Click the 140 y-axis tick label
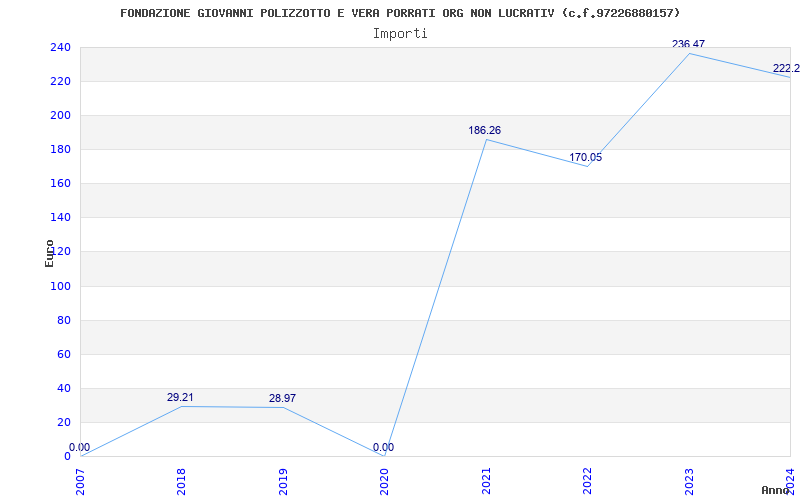Viewport: 800px width, 500px height. [60, 218]
